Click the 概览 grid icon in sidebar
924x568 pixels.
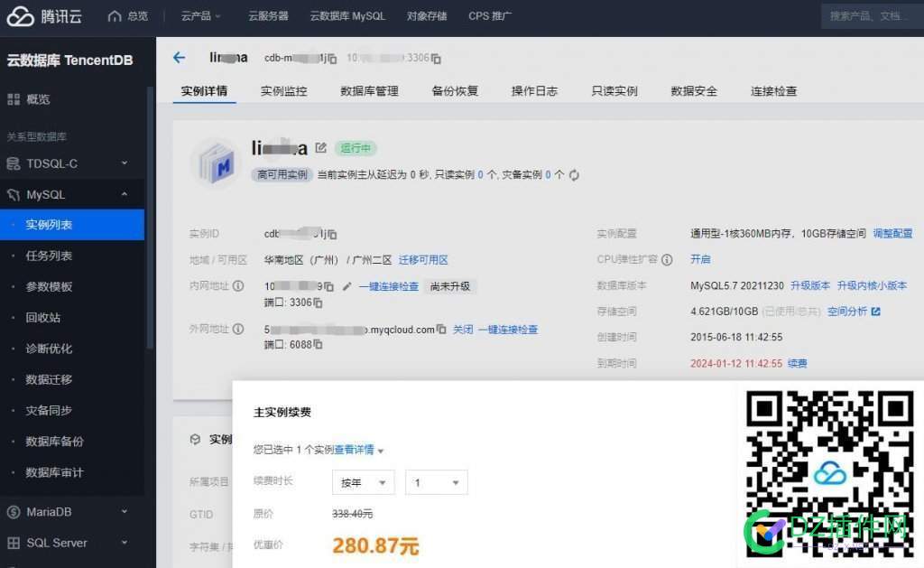(x=13, y=99)
